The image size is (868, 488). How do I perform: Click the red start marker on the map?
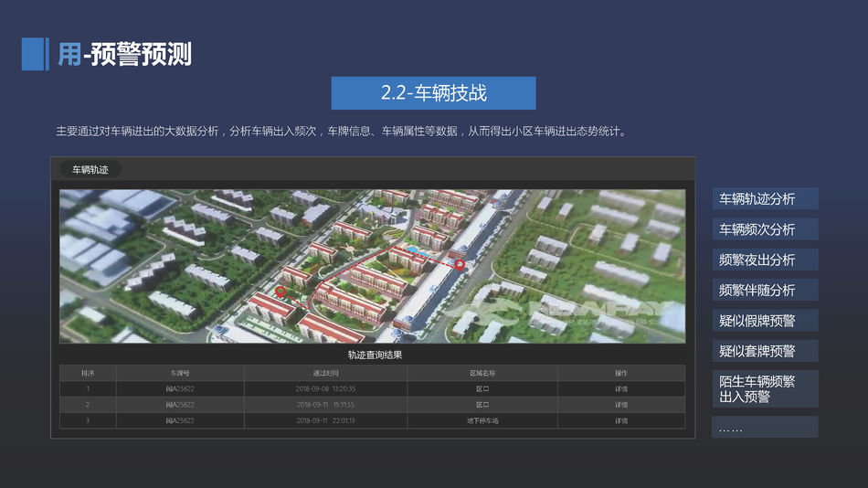point(281,292)
